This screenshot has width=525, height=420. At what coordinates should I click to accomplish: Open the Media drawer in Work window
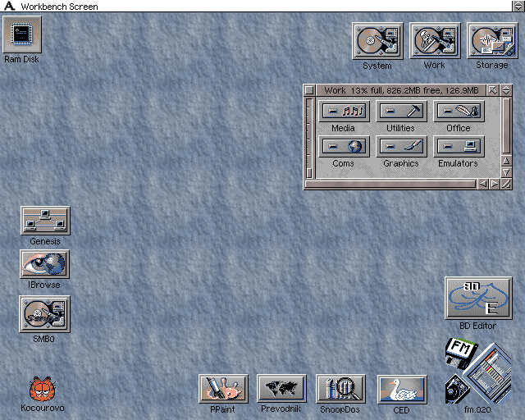(x=344, y=112)
